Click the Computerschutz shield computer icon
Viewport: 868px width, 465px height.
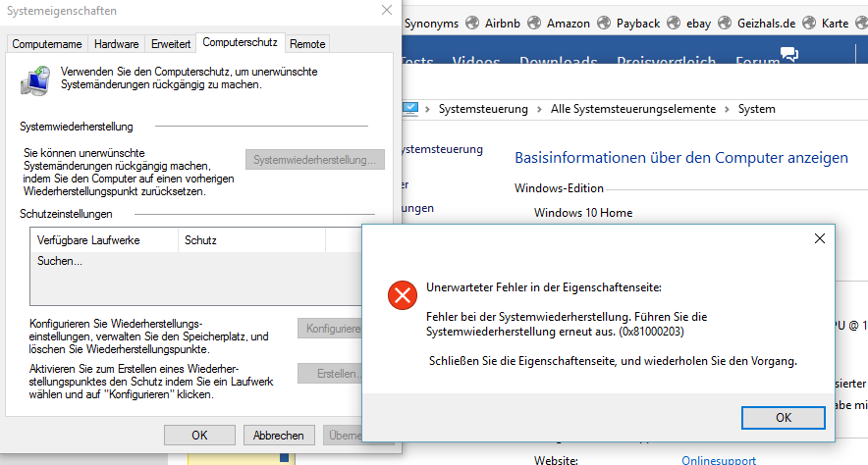35,80
